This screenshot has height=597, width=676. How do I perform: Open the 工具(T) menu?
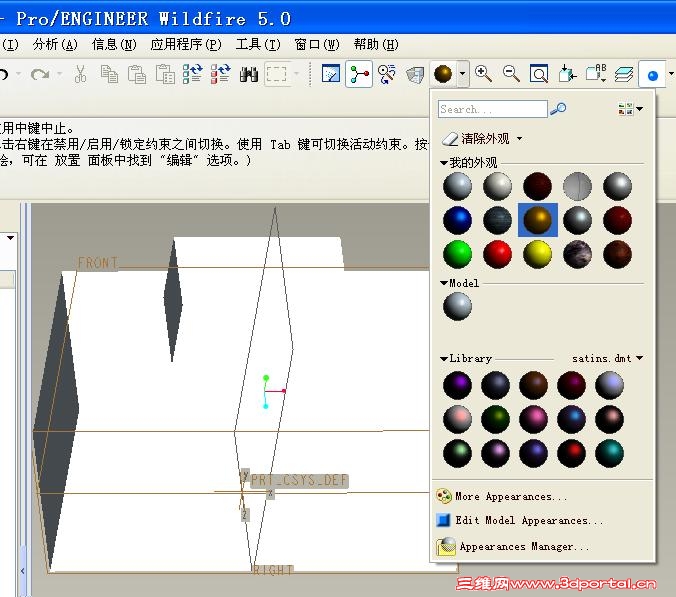point(258,44)
